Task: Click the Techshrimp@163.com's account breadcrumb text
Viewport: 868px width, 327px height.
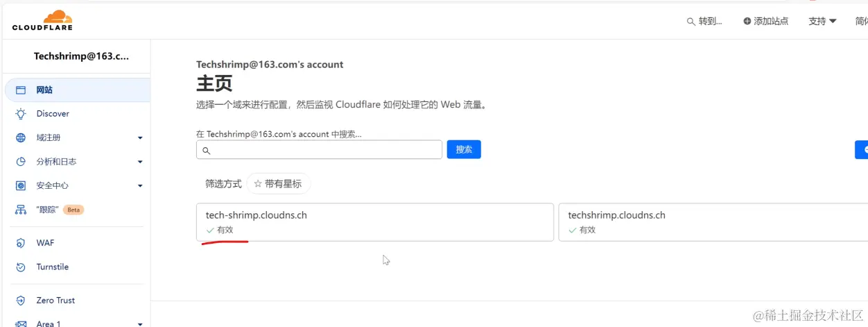Action: point(270,65)
